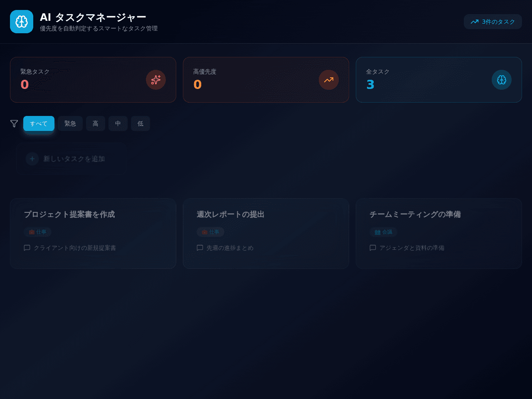This screenshot has width=532, height=399.
Task: Click the 高優先度 count value
Action: pyautogui.click(x=197, y=84)
